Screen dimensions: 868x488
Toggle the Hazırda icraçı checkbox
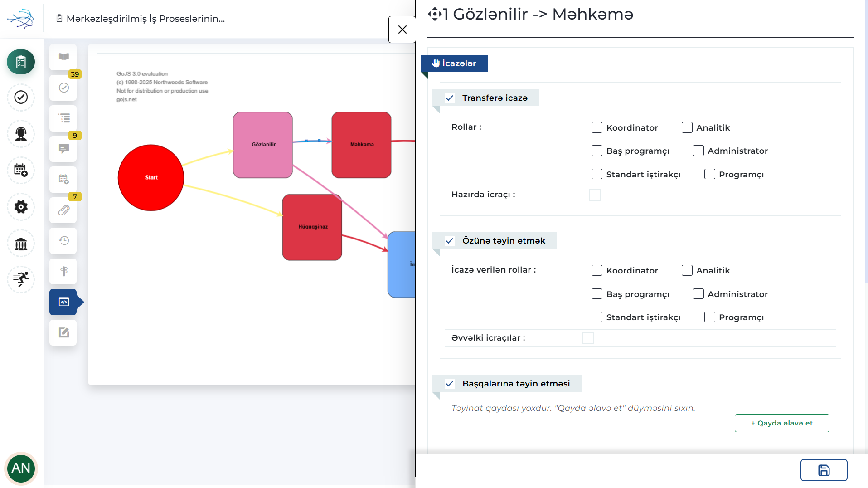[x=595, y=195]
